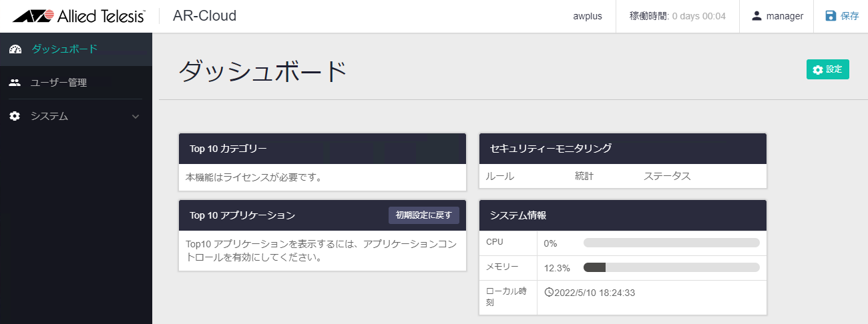Click the memory usage progress bar
868x324 pixels.
[x=671, y=267]
